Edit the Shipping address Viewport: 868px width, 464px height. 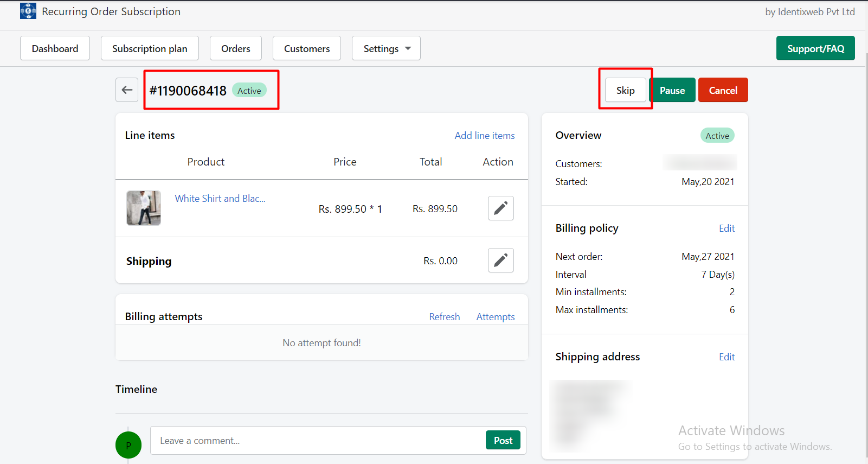point(726,357)
